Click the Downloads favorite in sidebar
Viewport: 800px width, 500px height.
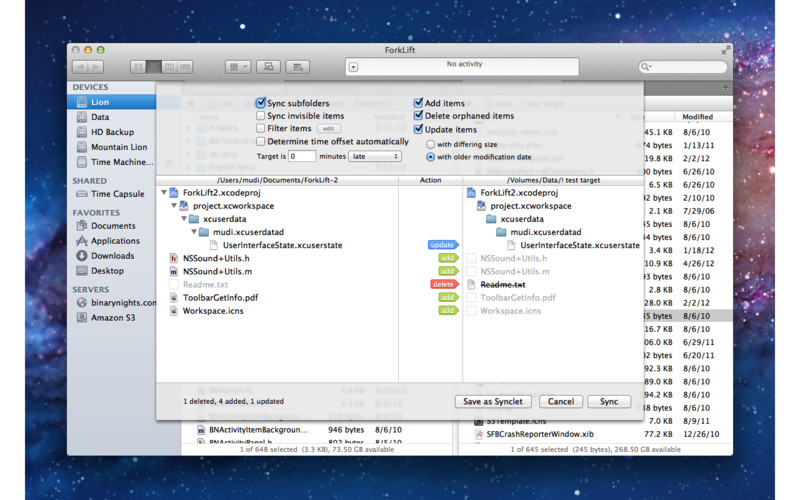[112, 256]
